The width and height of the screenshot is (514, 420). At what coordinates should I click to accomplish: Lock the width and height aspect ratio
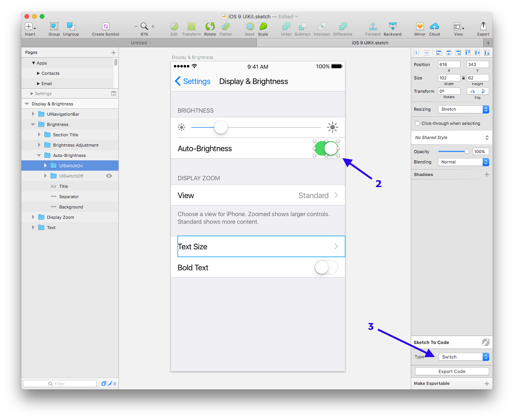463,78
